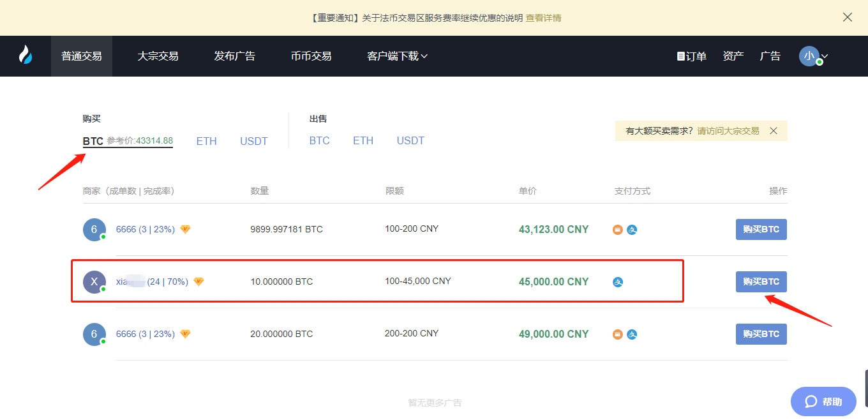Image resolution: width=868 pixels, height=420 pixels.
Task: Open 资产 in top navigation
Action: pyautogui.click(x=733, y=56)
